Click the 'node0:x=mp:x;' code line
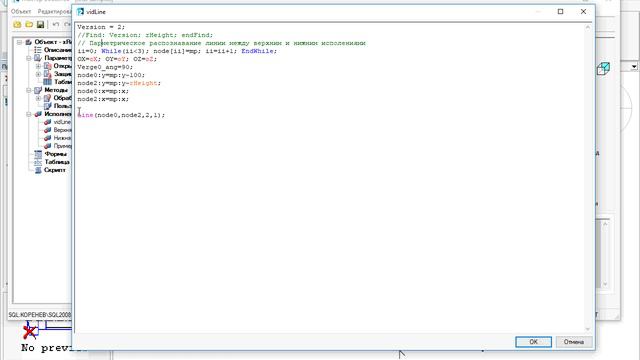This screenshot has width=640, height=360. 103,91
